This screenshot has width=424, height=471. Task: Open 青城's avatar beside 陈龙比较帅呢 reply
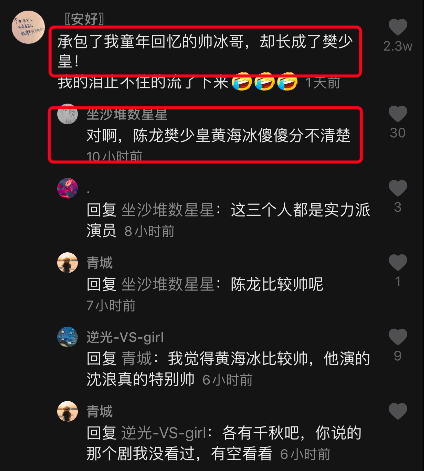[x=68, y=263]
